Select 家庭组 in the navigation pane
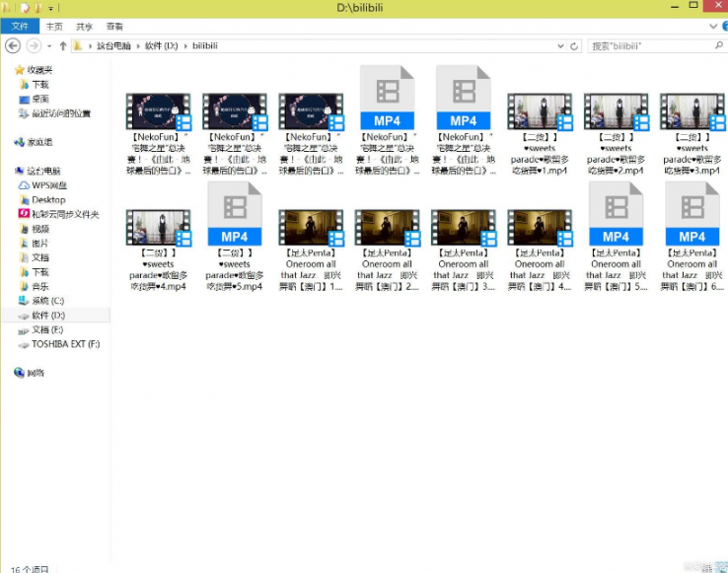 39,142
